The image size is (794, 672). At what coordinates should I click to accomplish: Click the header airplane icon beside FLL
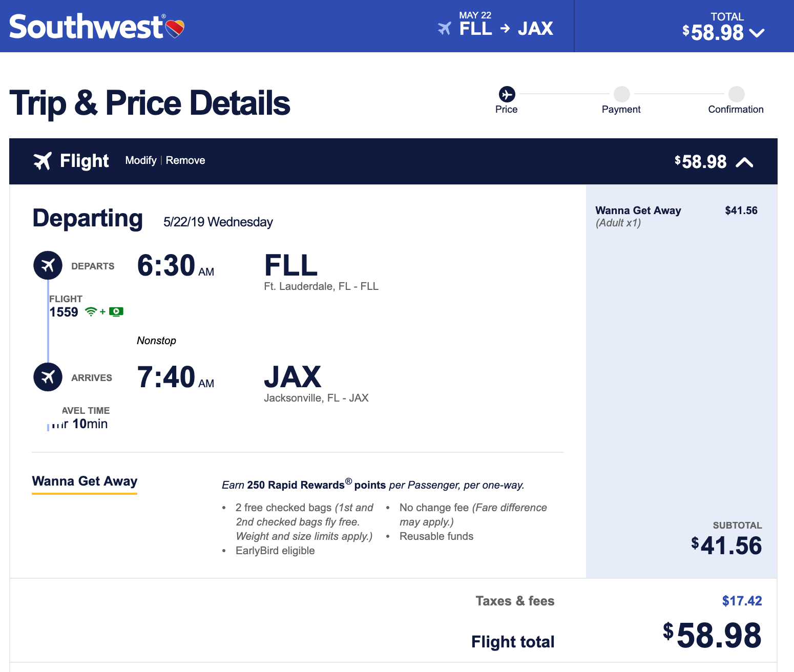pyautogui.click(x=444, y=29)
